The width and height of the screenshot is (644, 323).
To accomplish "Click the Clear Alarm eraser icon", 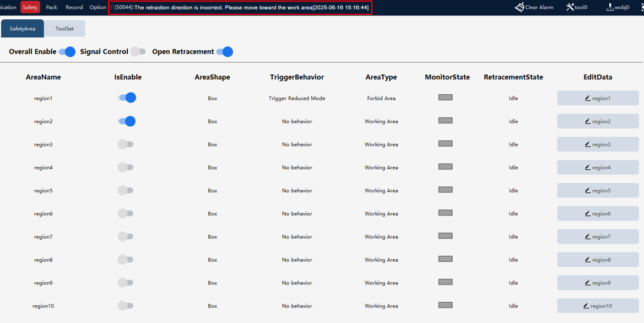I will 519,7.
